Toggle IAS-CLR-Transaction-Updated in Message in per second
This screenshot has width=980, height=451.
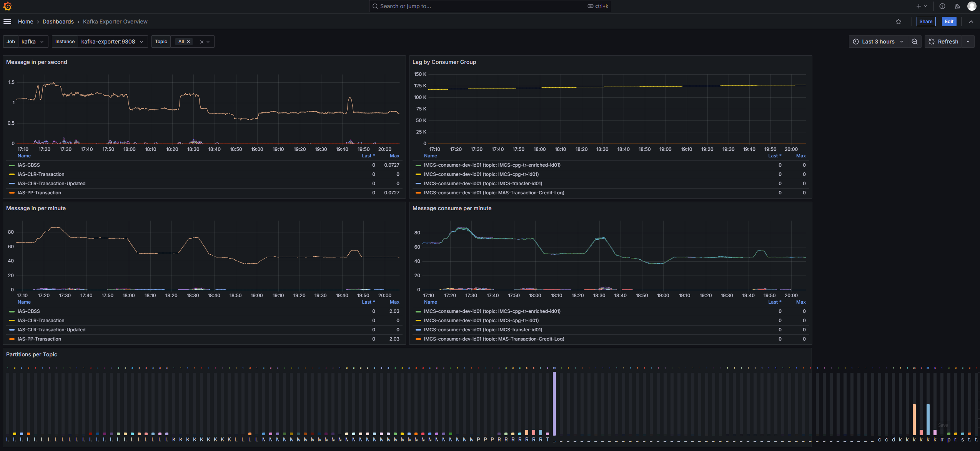pyautogui.click(x=52, y=184)
